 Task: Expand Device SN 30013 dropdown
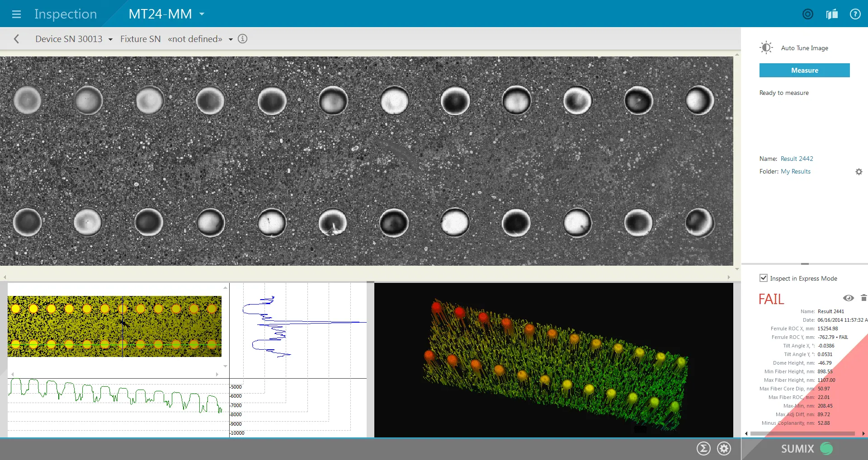[110, 39]
